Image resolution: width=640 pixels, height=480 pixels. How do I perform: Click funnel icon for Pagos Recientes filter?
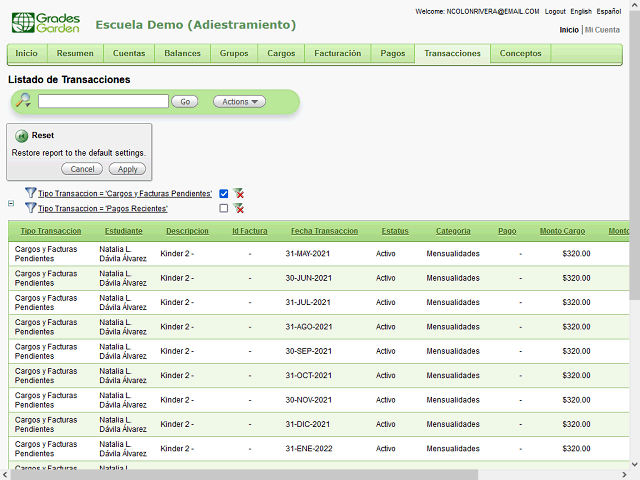click(x=30, y=208)
